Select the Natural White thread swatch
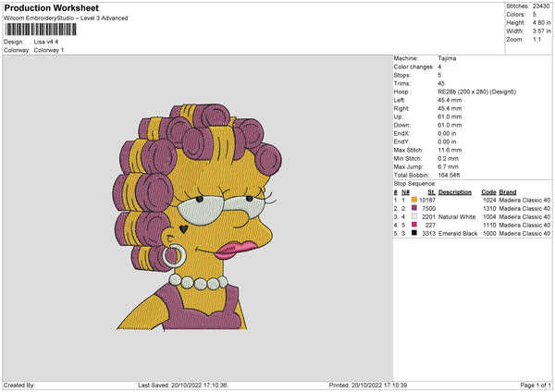 [414, 216]
